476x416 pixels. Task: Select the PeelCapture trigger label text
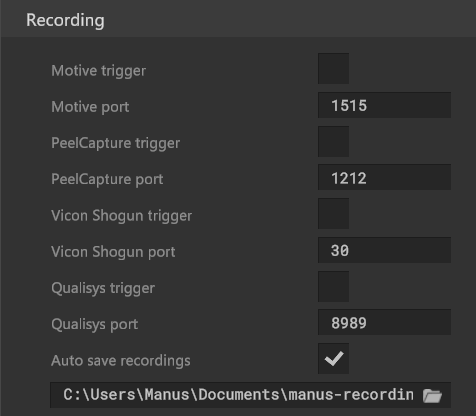[115, 143]
